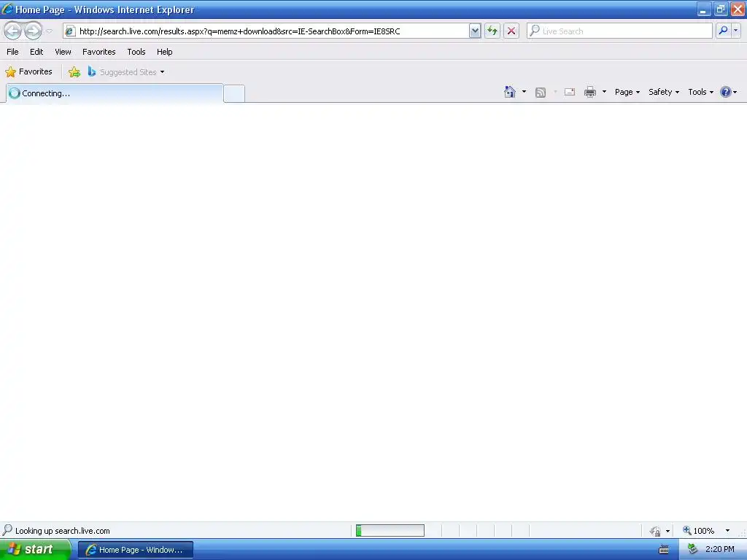Click the system tray network icon
The image size is (747, 560).
tap(692, 550)
